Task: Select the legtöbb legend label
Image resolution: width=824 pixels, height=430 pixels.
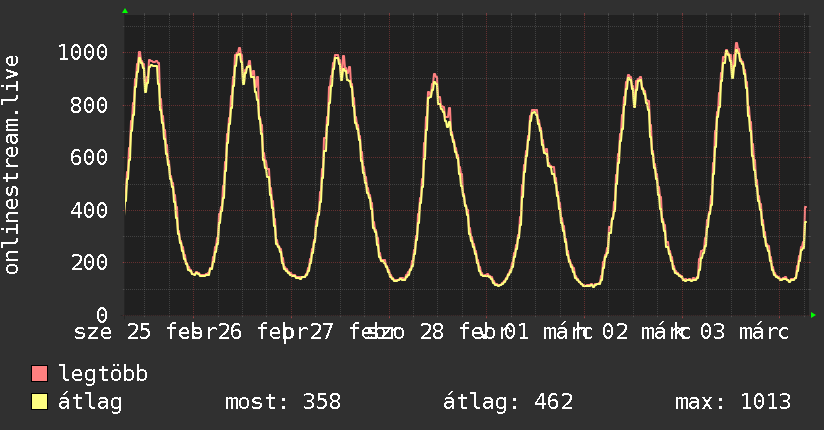Action: tap(103, 375)
